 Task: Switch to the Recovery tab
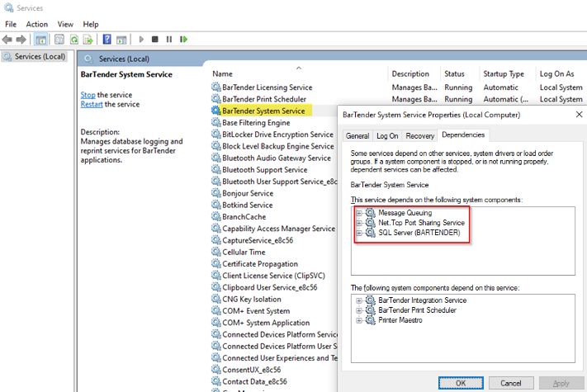coord(419,135)
